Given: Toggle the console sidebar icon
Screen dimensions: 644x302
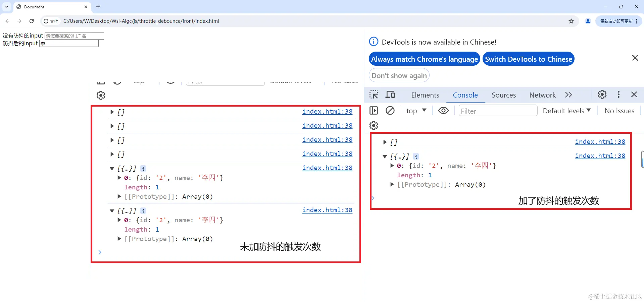Looking at the screenshot, I should pos(374,111).
